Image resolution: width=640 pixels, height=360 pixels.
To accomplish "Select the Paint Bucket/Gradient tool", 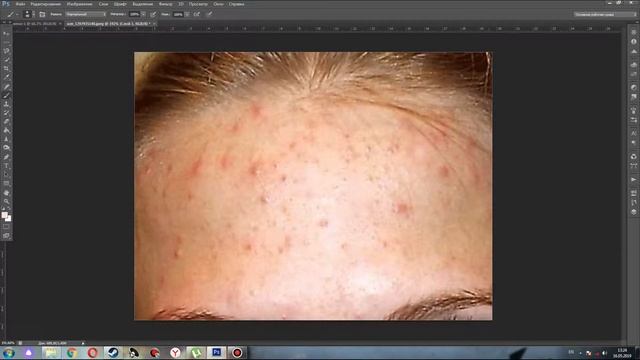I will point(6,131).
